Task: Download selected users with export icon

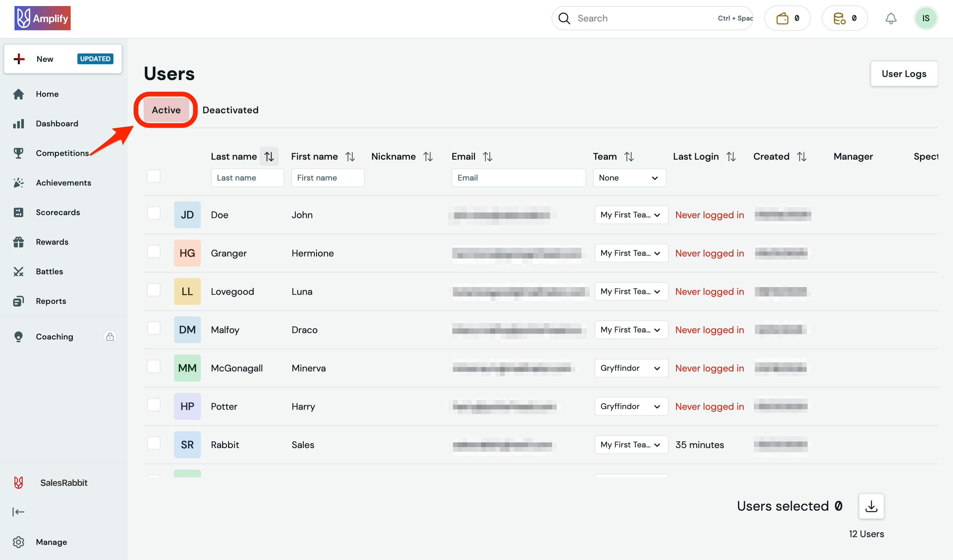Action: click(871, 506)
